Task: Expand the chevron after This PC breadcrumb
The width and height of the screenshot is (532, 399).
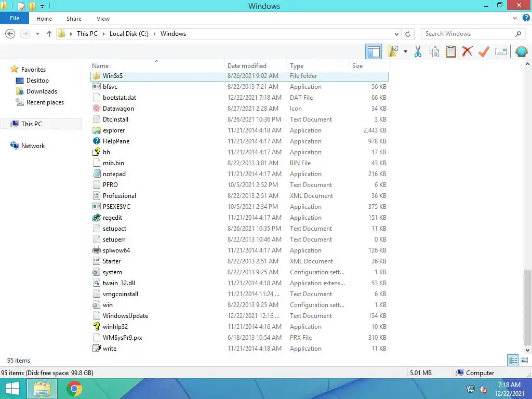Action: point(103,34)
